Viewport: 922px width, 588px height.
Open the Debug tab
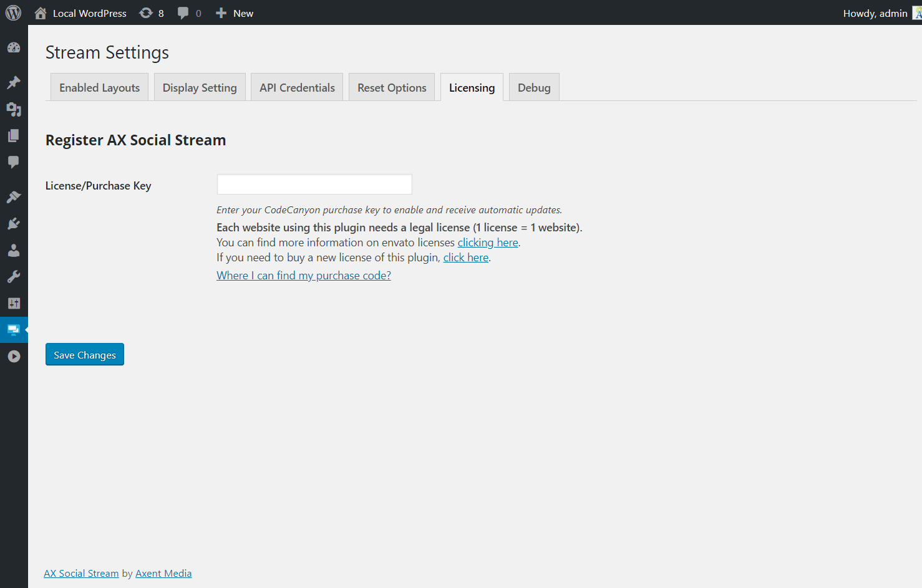click(534, 87)
